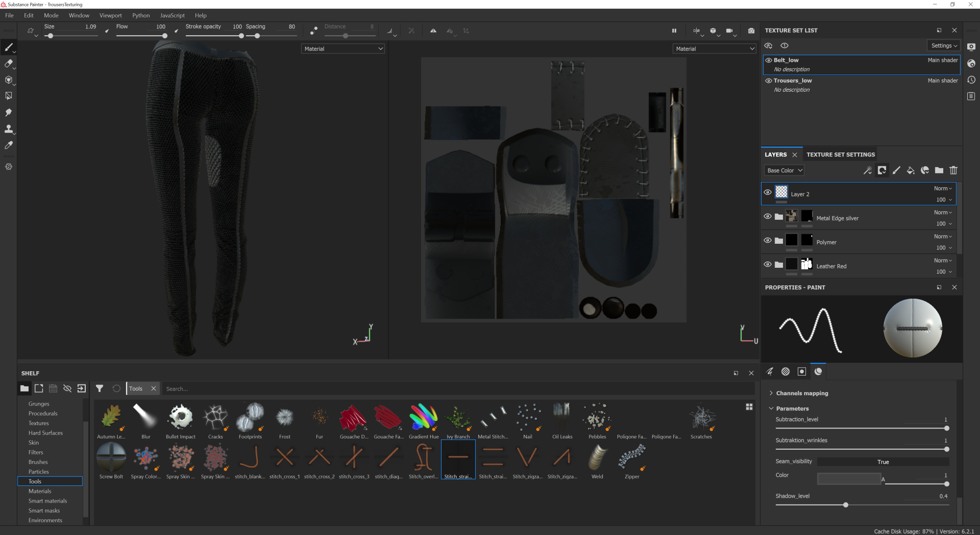Add a fill layer
Image resolution: width=980 pixels, height=535 pixels.
(910, 170)
